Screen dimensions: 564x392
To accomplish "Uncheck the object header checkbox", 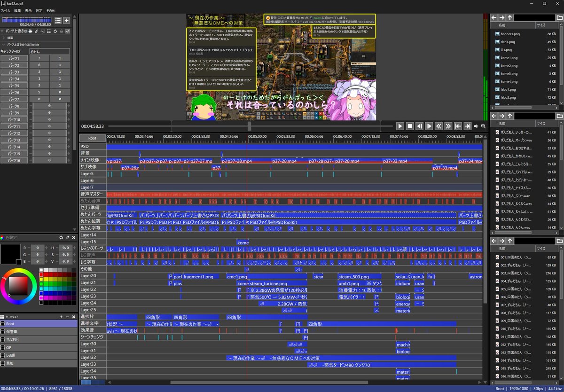I will click(68, 31).
